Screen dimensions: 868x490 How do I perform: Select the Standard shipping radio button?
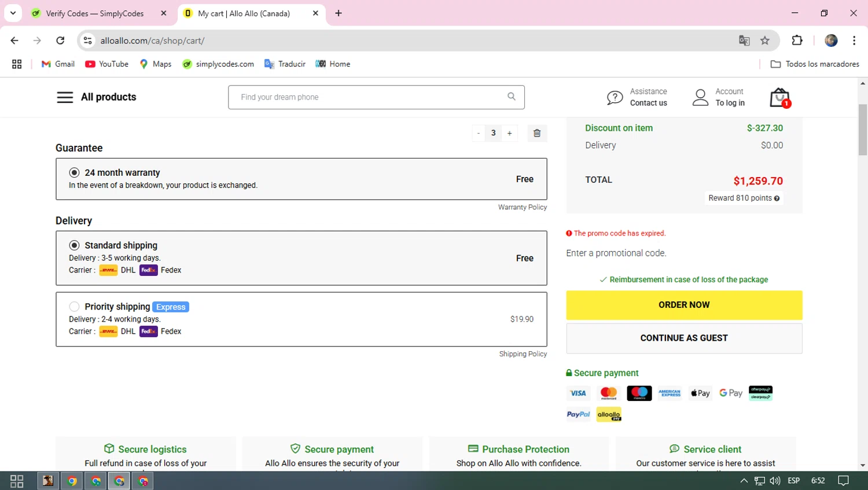point(74,245)
